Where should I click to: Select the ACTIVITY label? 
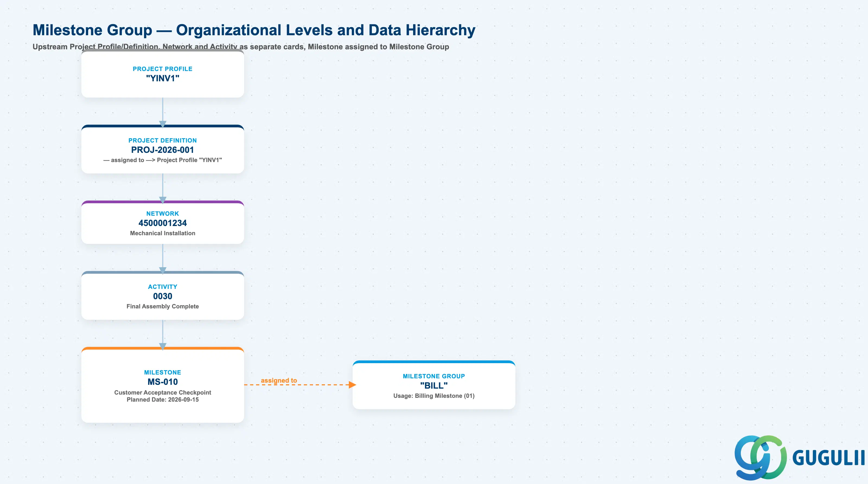point(162,287)
